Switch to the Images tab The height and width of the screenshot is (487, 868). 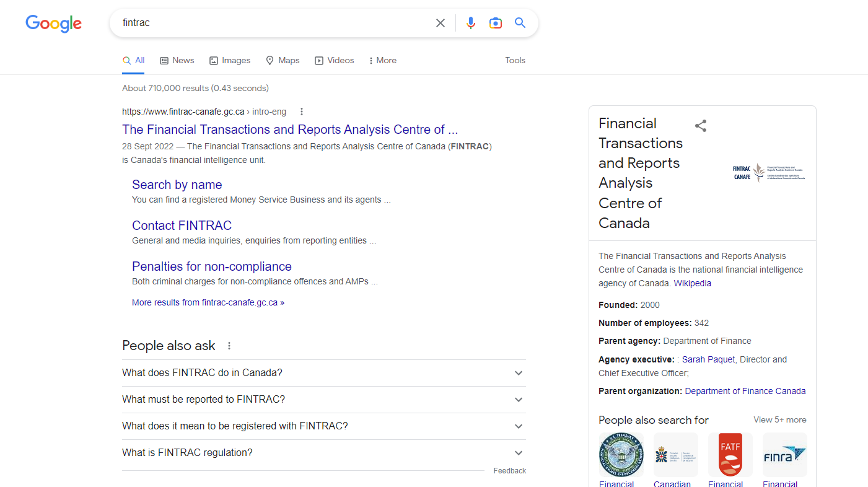point(230,61)
